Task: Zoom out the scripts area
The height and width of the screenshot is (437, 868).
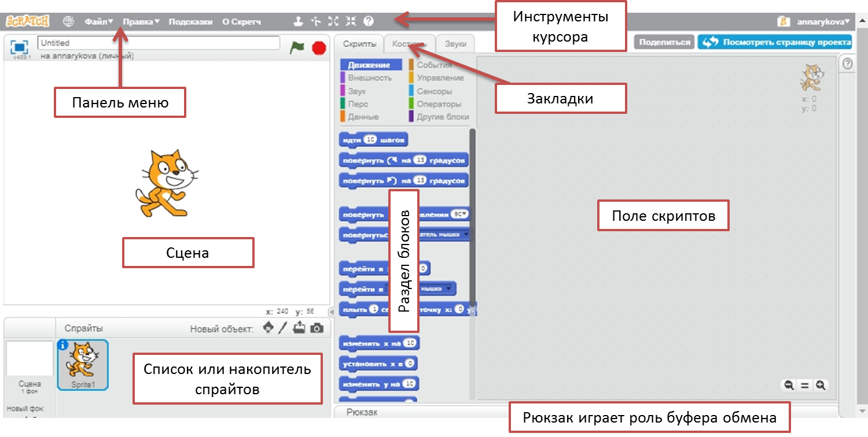Action: [788, 385]
